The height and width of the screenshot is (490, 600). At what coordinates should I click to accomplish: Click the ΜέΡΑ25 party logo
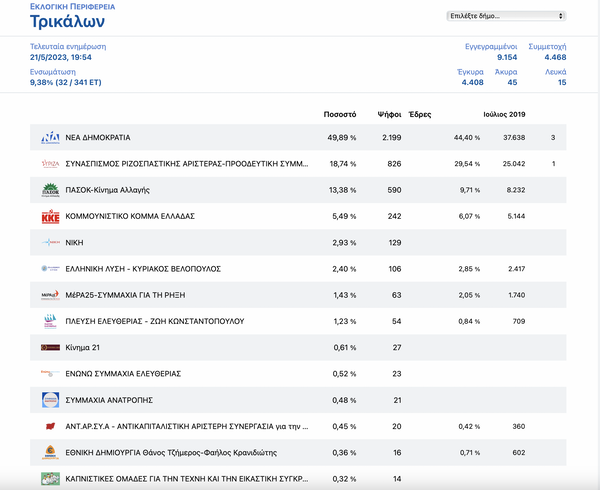point(50,295)
